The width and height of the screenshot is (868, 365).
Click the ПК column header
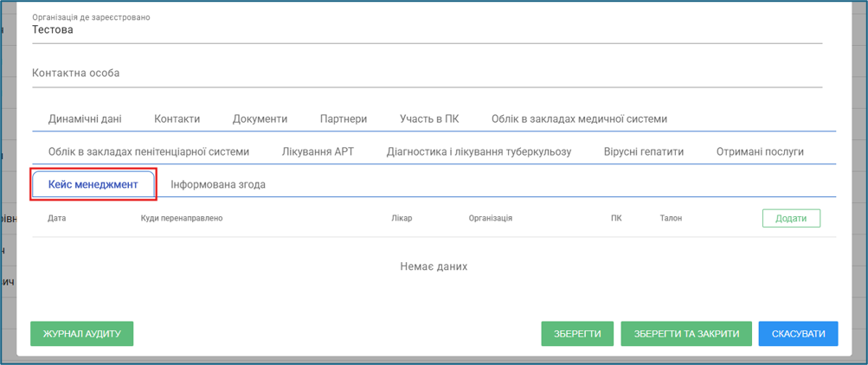[x=616, y=219]
